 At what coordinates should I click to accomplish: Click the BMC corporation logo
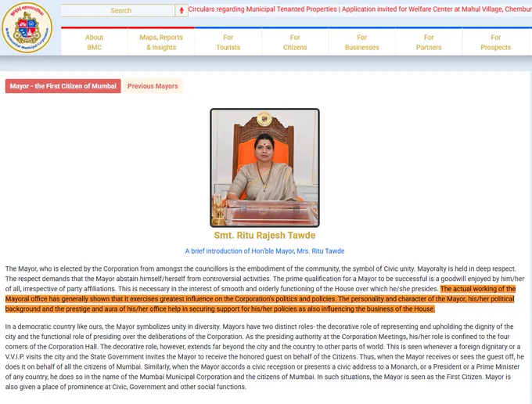27,27
